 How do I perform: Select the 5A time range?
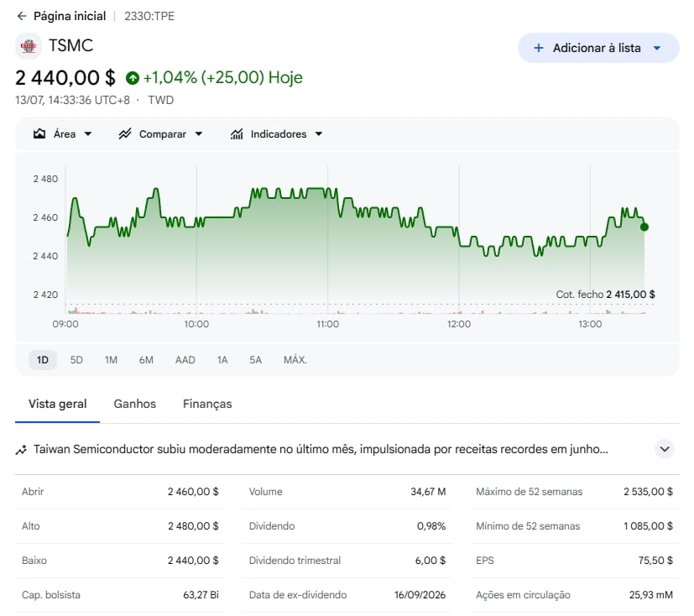pos(255,360)
